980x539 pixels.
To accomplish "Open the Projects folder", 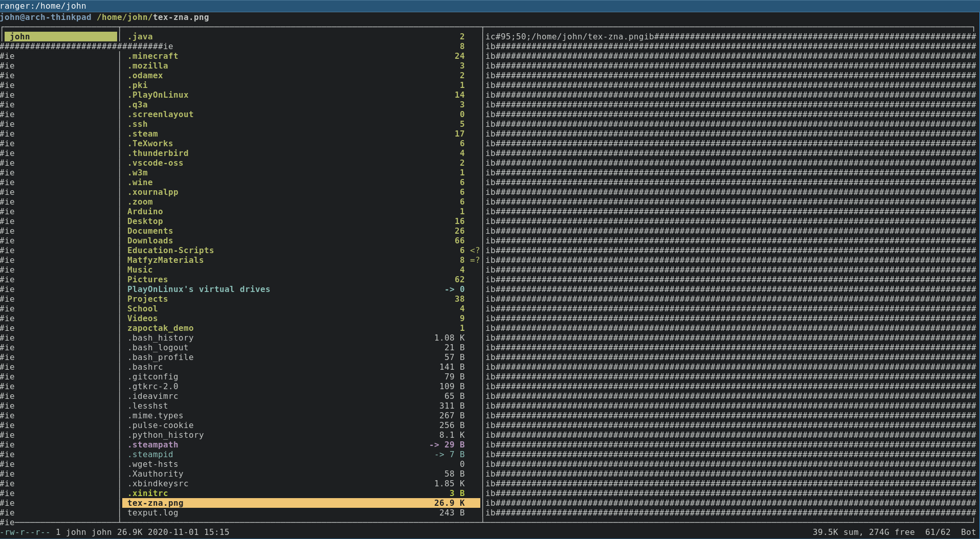I will tap(301, 299).
